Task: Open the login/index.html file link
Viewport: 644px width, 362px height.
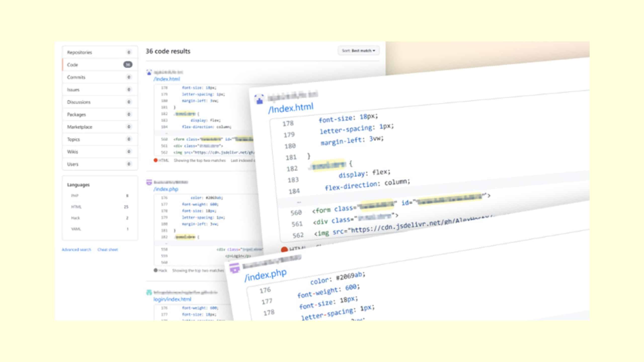Action: (172, 299)
